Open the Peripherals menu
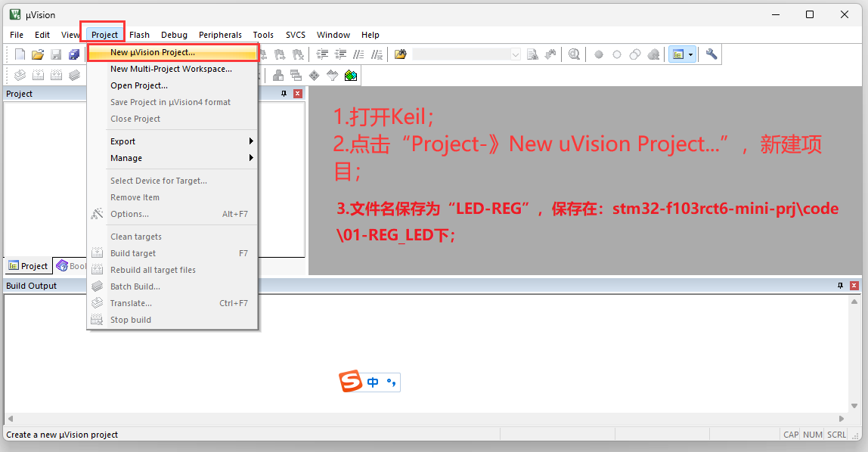Viewport: 868px width, 452px height. [x=220, y=35]
